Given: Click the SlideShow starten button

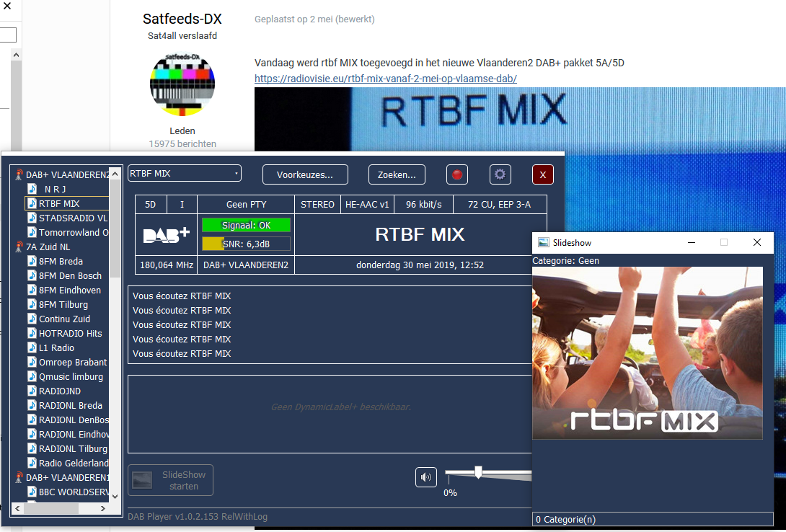Looking at the screenshot, I should click(x=170, y=480).
